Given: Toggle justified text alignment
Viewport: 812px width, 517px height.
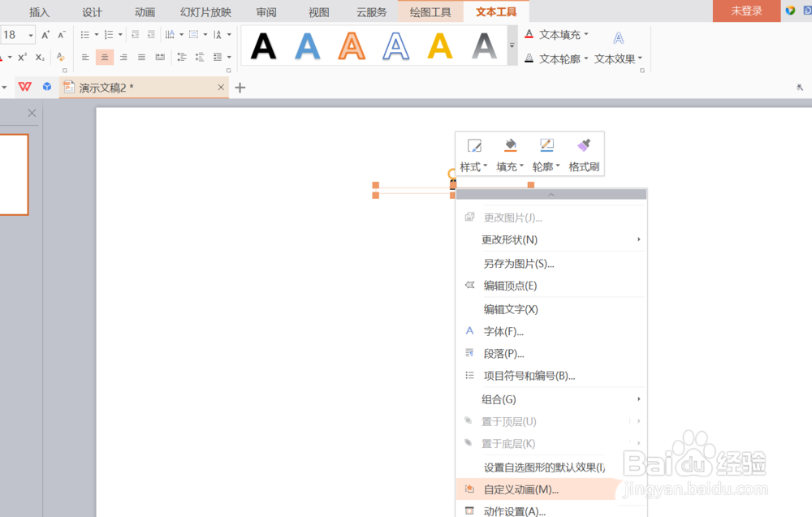Looking at the screenshot, I should pyautogui.click(x=141, y=56).
